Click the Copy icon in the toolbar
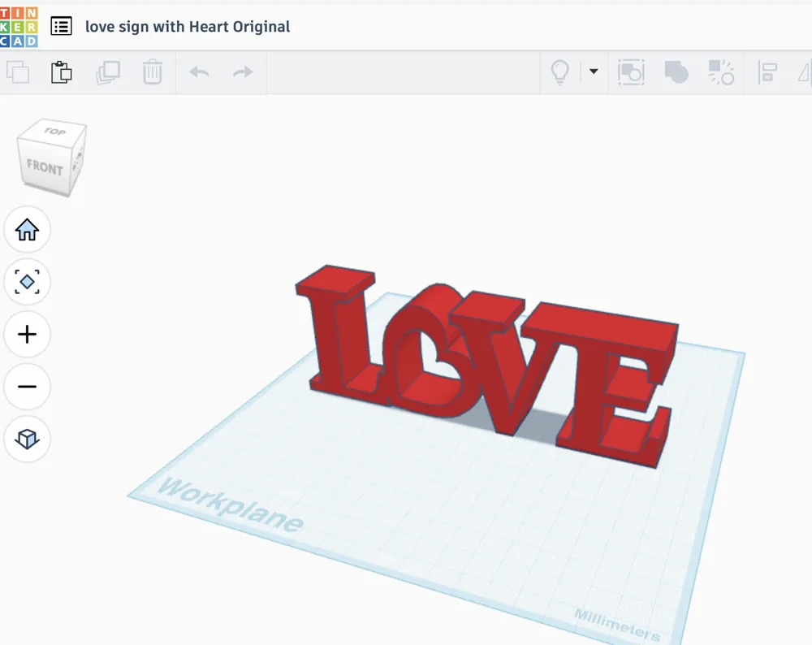Screen dimensions: 812x645 (x=19, y=71)
